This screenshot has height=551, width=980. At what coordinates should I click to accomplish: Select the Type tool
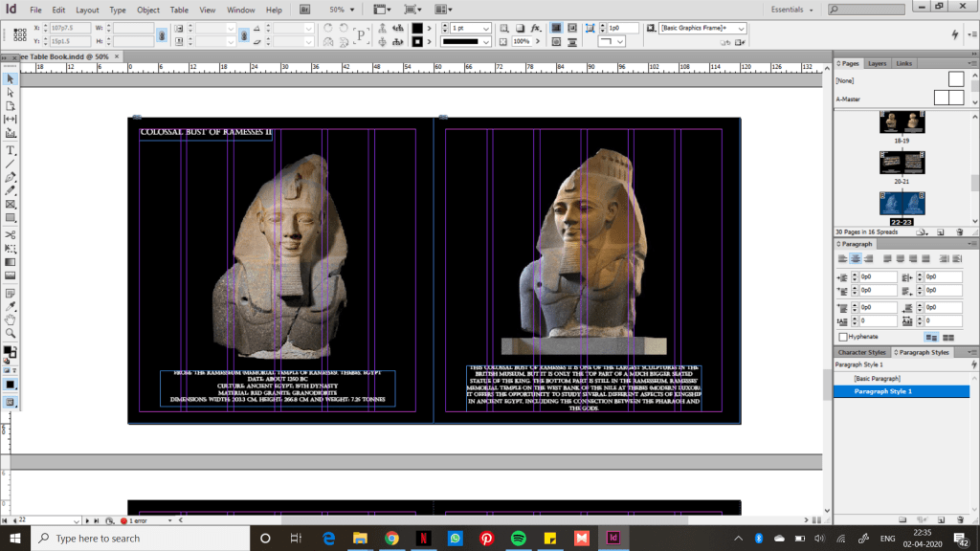[x=11, y=151]
